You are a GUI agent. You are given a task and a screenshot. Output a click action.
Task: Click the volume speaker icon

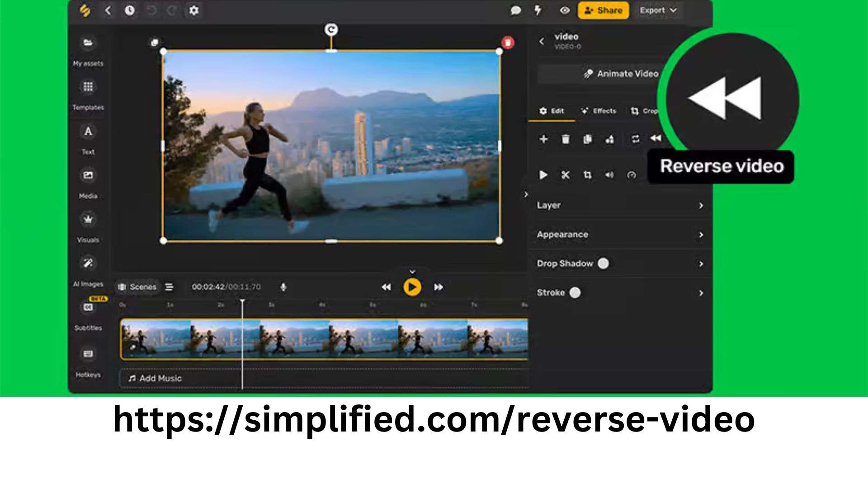click(x=609, y=175)
